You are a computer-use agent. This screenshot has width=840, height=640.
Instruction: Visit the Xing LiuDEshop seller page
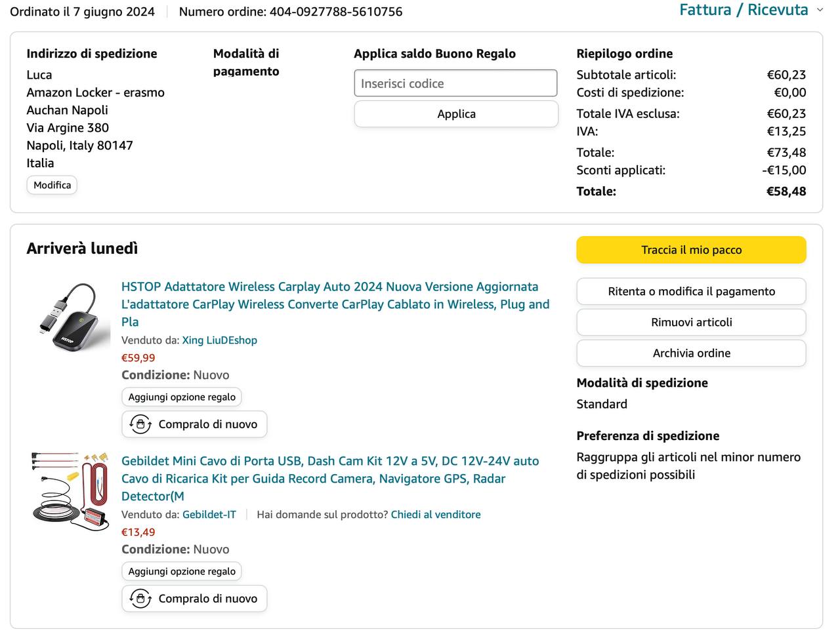[219, 340]
